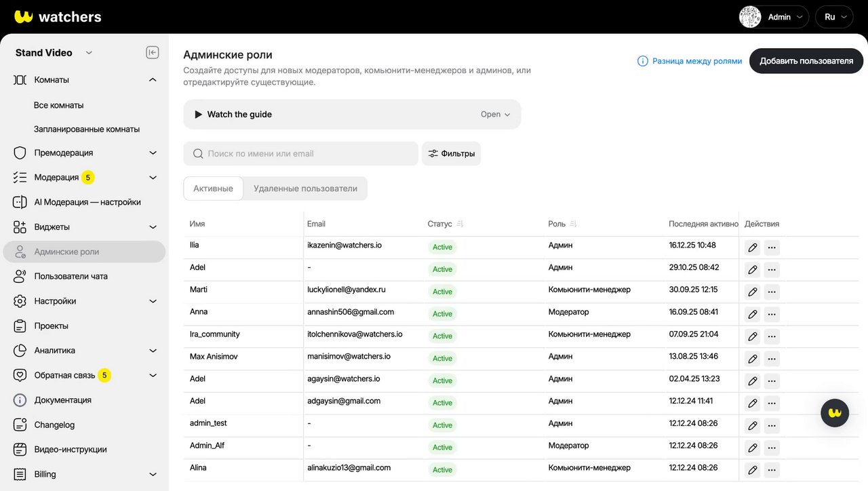Screen dimensions: 868x491
Task: Play the Watch the guide video
Action: tap(199, 115)
